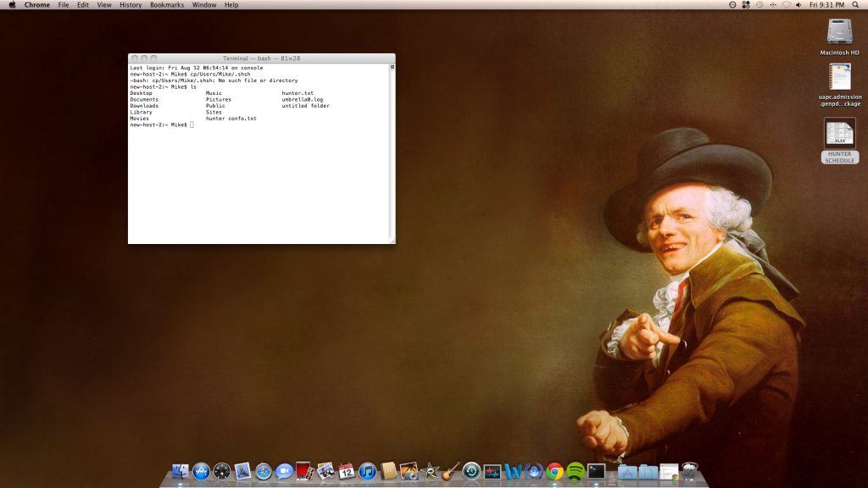Click 'Library' in Terminal listing

142,113
